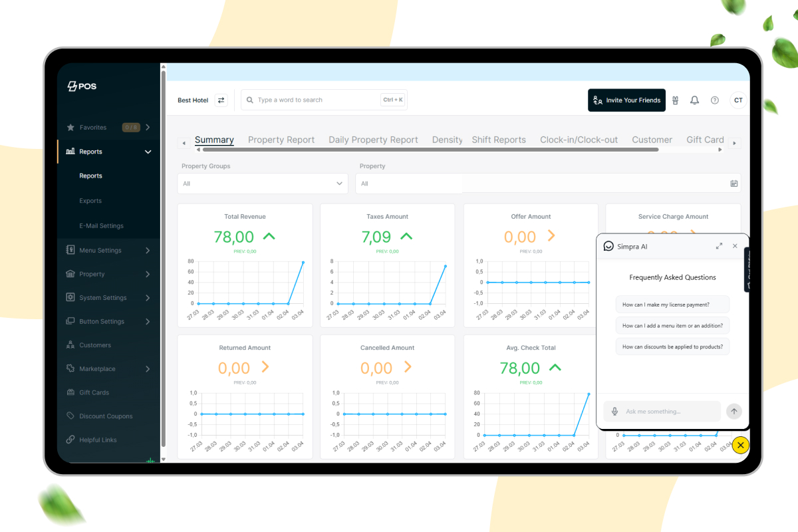Viewport: 798px width, 532px height.
Task: Click the Best Hotel property name
Action: [x=193, y=100]
